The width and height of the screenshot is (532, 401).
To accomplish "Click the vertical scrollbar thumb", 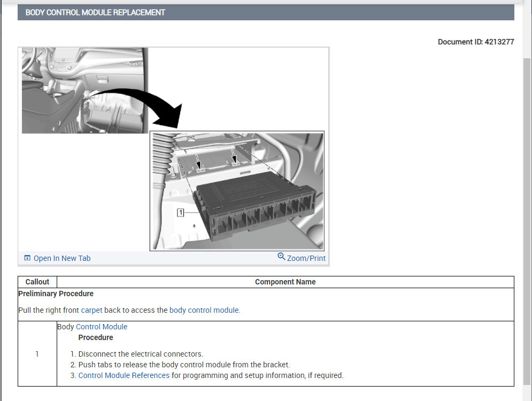I will coord(527,221).
